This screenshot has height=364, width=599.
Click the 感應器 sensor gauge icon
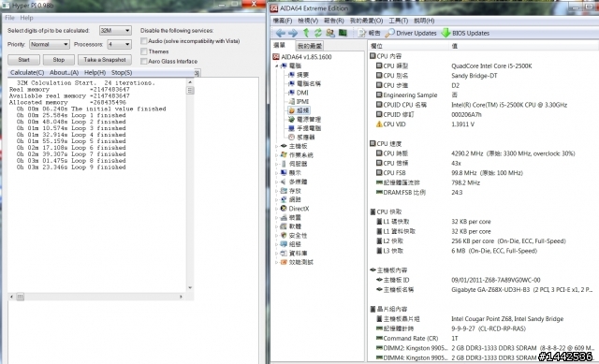[291, 138]
